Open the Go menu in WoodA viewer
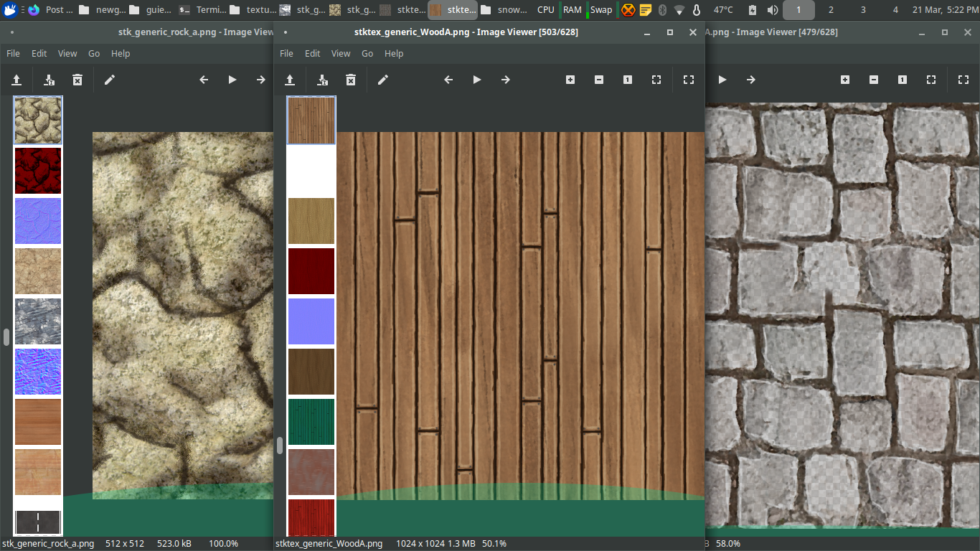The height and width of the screenshot is (551, 980). point(367,53)
